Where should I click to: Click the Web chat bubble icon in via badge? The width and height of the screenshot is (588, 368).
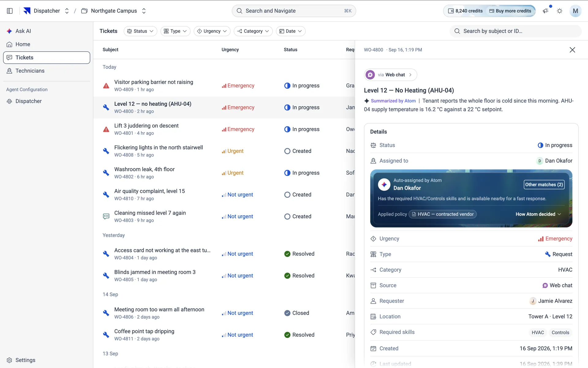(370, 75)
